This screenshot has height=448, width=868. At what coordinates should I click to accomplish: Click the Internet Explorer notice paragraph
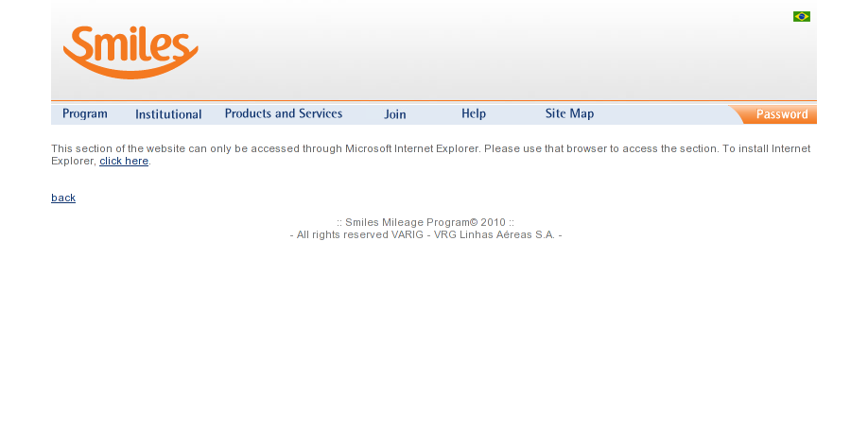tap(430, 155)
